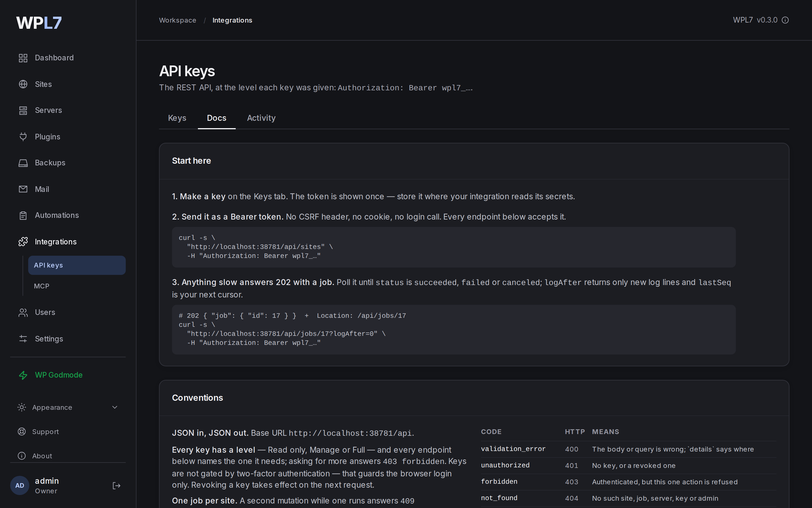The image size is (812, 508).
Task: Click the Integrations puzzle icon
Action: point(23,242)
